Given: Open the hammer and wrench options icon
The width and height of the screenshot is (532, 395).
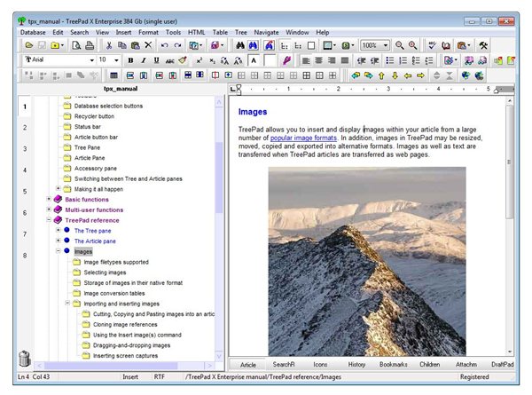Looking at the screenshot, I should click(483, 45).
